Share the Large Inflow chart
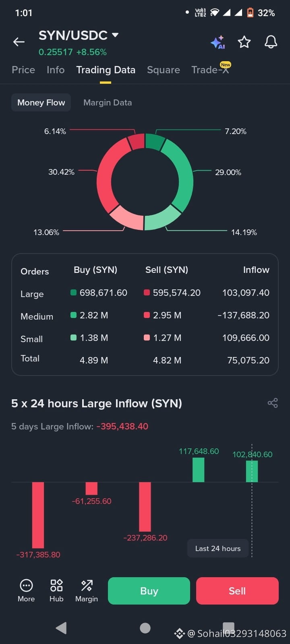 273,403
